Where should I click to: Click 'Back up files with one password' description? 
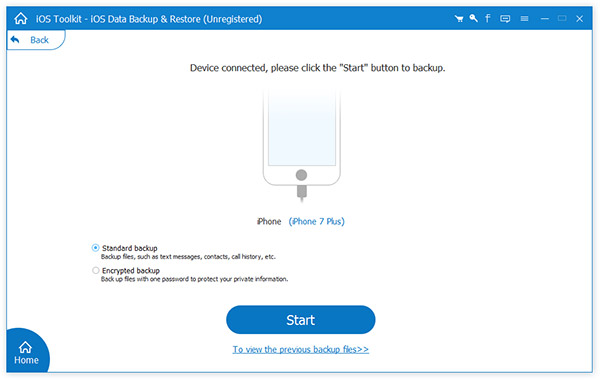(194, 279)
